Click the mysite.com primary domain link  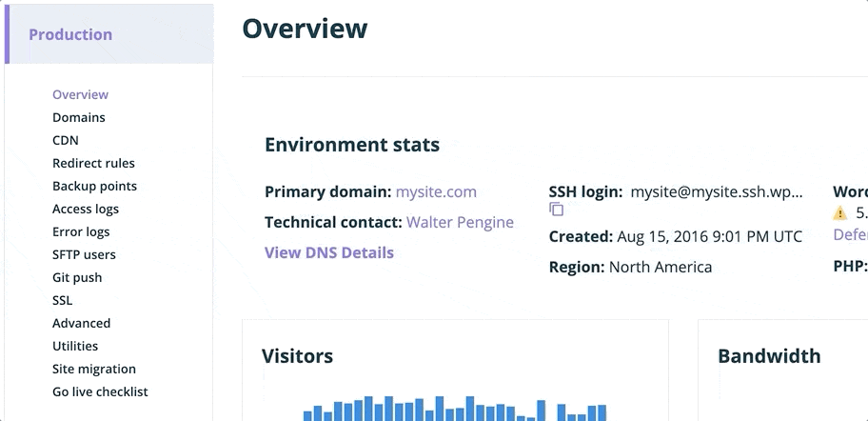pos(436,191)
